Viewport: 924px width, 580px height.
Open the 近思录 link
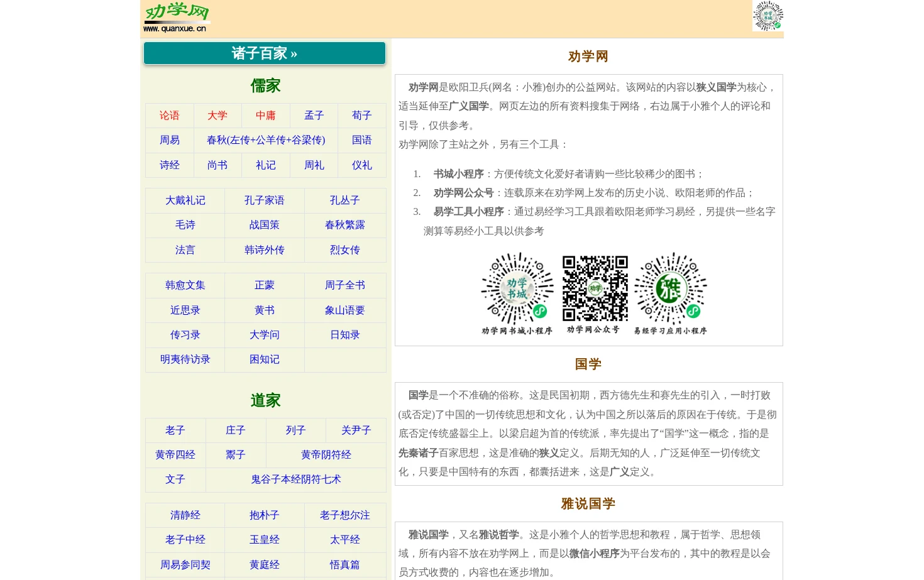(185, 310)
